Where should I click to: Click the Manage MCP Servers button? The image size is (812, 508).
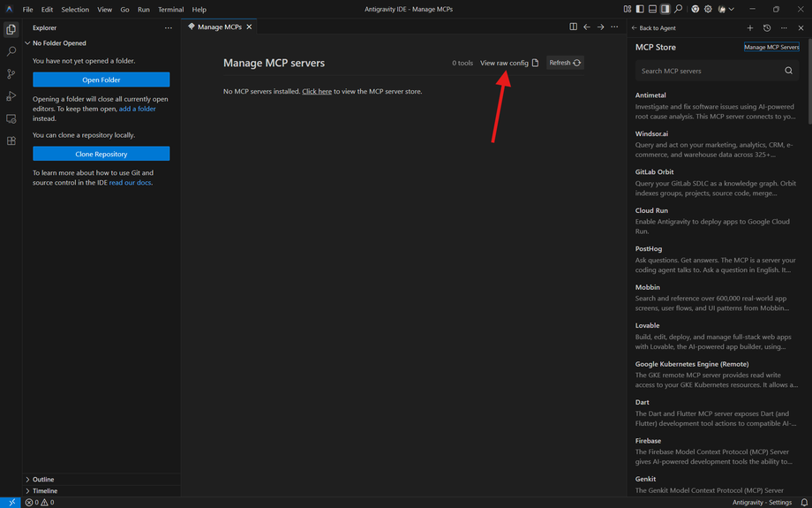point(771,47)
